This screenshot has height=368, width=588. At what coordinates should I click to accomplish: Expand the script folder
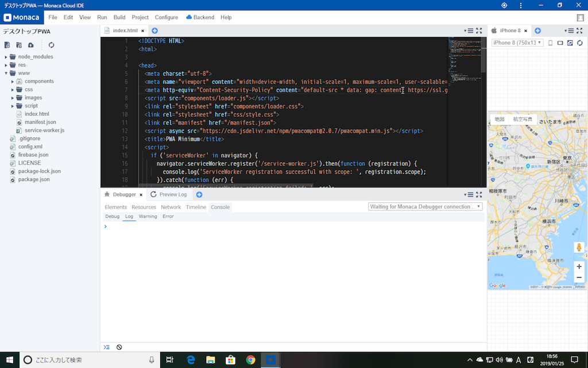13,106
